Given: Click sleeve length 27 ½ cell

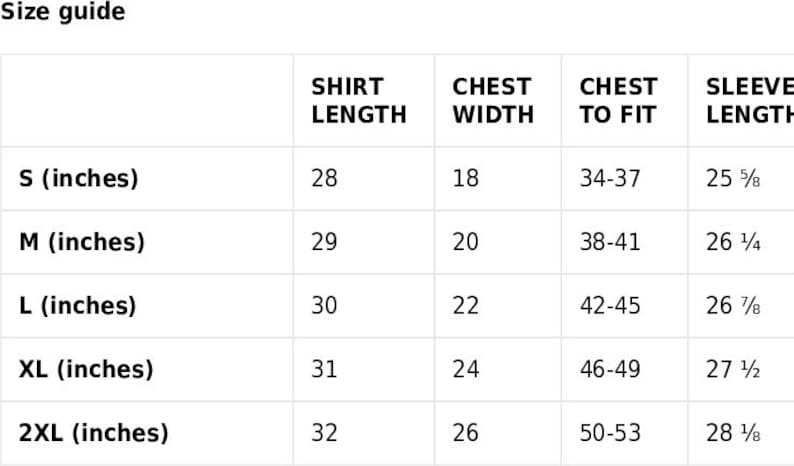Looking at the screenshot, I should coord(733,369).
